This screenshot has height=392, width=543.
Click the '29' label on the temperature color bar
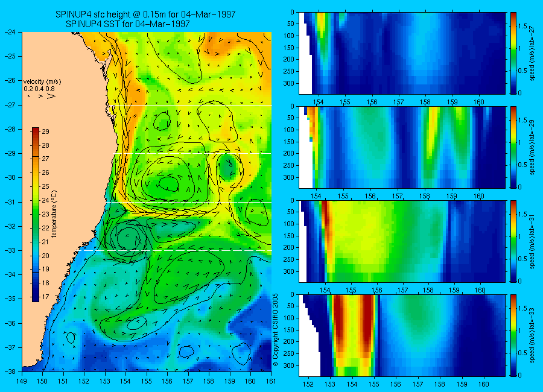point(45,131)
